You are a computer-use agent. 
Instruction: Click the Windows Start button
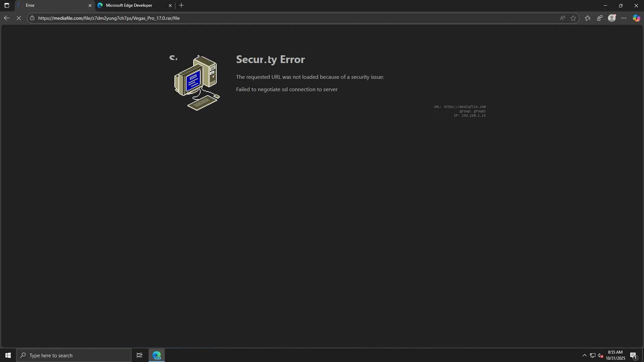[8, 355]
